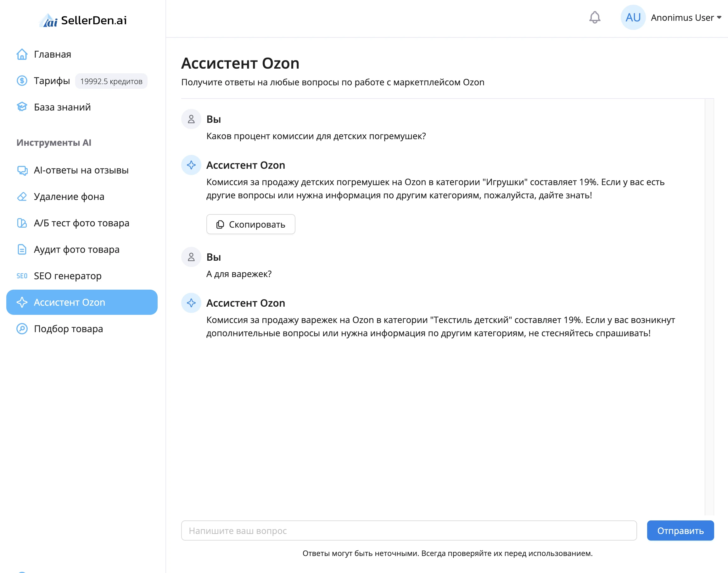
Task: Click the document icon for Аудит фото
Action: click(x=22, y=249)
